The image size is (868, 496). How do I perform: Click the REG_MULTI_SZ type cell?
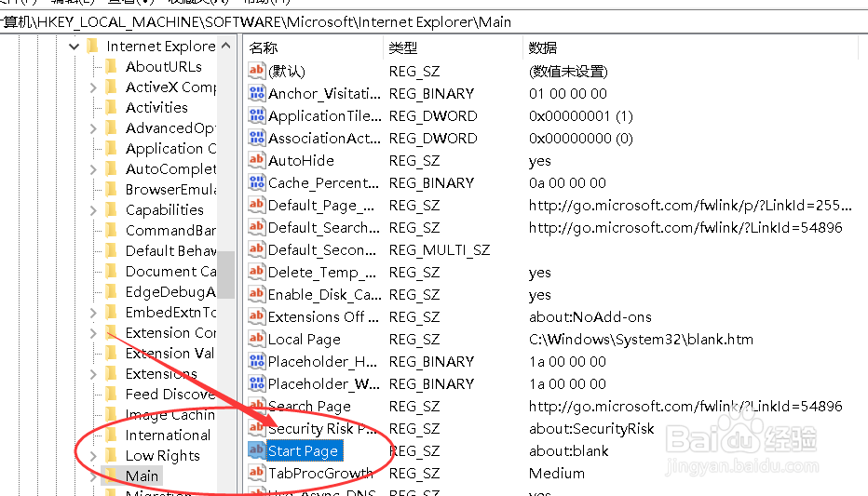pos(439,250)
